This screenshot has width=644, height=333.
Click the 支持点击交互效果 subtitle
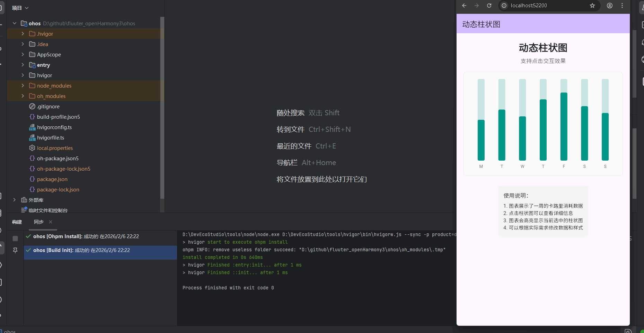coord(543,61)
